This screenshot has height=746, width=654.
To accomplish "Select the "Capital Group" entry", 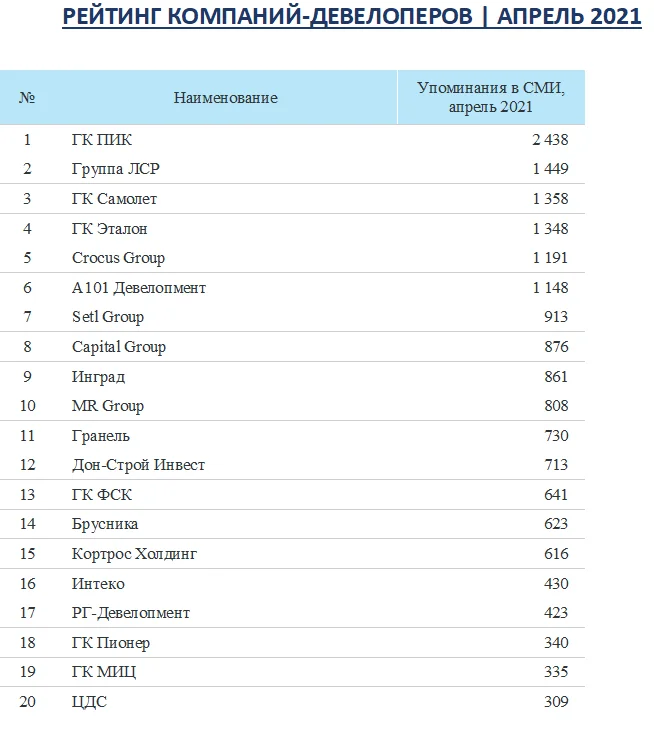I will (119, 347).
